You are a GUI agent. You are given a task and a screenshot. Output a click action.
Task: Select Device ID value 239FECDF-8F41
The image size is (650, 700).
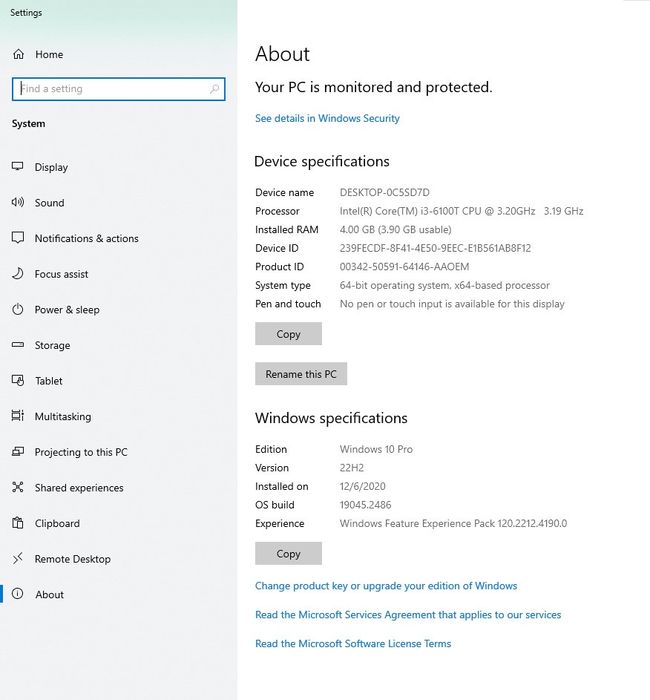(x=435, y=248)
